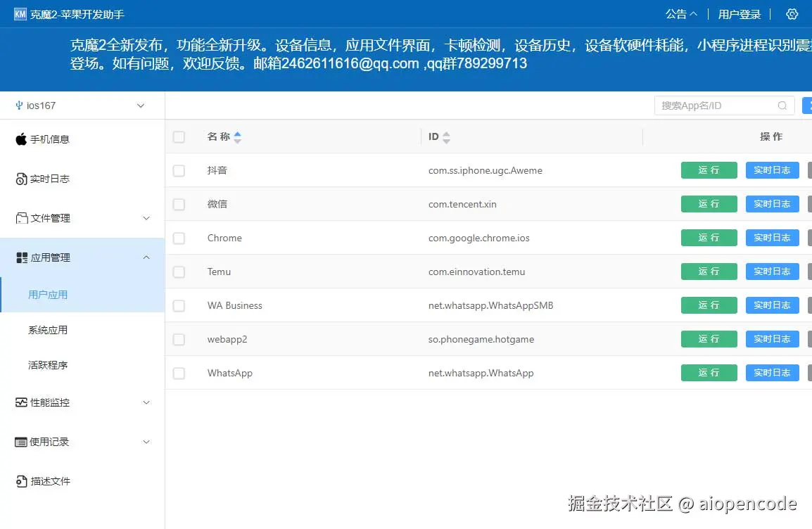Sort by ID column arrows
Image resolution: width=812 pixels, height=529 pixels.
click(446, 137)
